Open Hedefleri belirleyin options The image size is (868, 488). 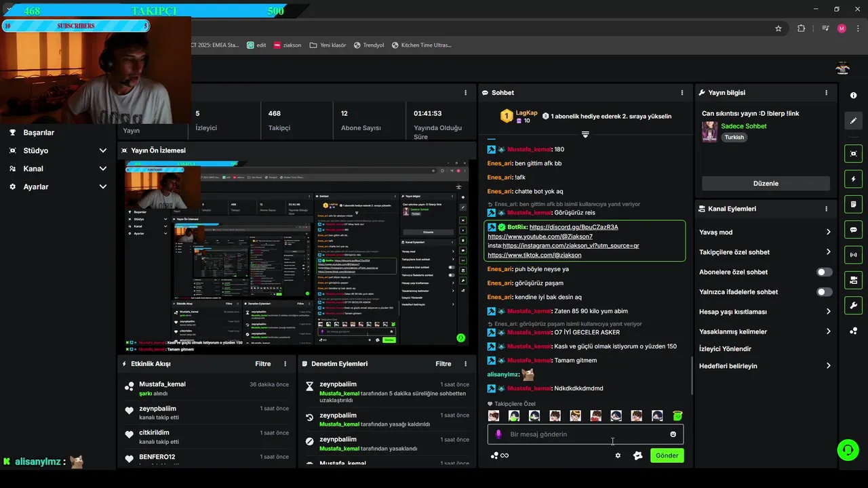point(765,366)
